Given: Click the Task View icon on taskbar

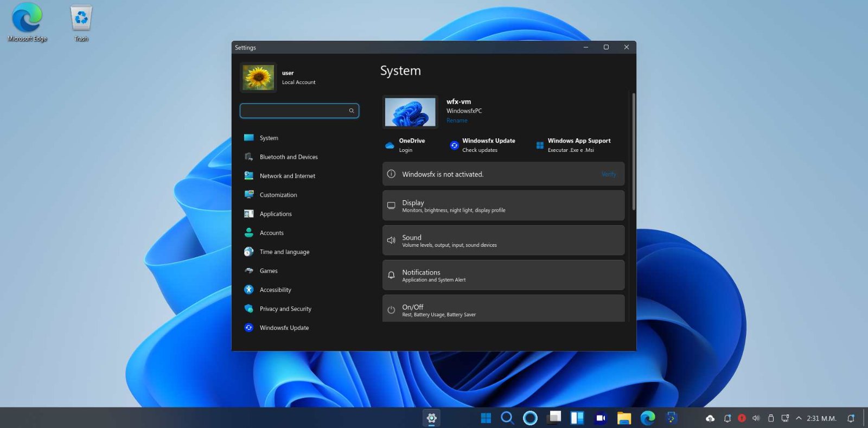Looking at the screenshot, I should 554,418.
